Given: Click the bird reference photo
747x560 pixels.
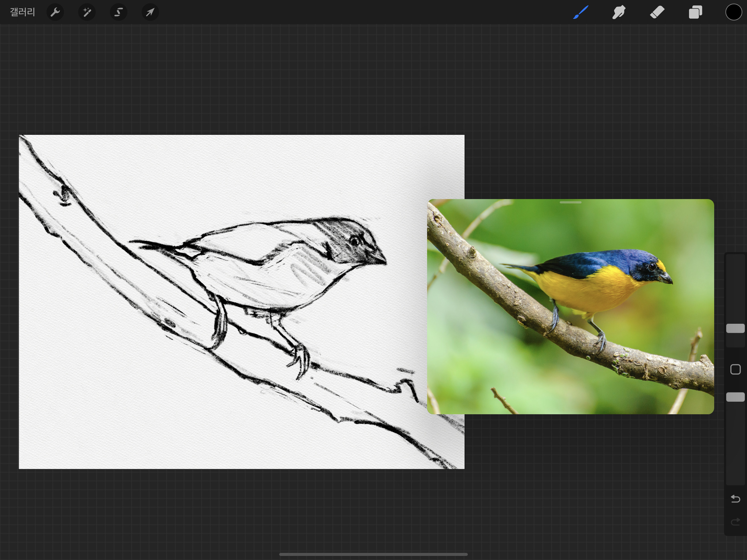Looking at the screenshot, I should (570, 306).
